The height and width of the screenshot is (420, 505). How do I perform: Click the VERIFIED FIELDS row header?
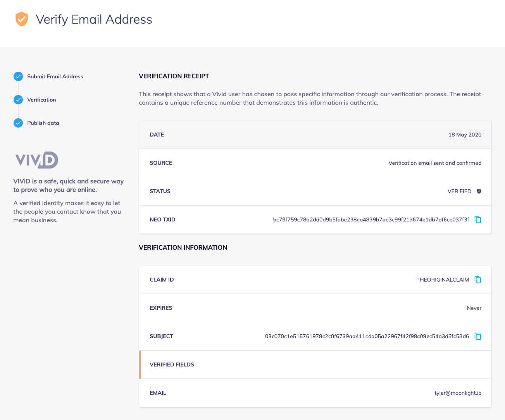(172, 365)
